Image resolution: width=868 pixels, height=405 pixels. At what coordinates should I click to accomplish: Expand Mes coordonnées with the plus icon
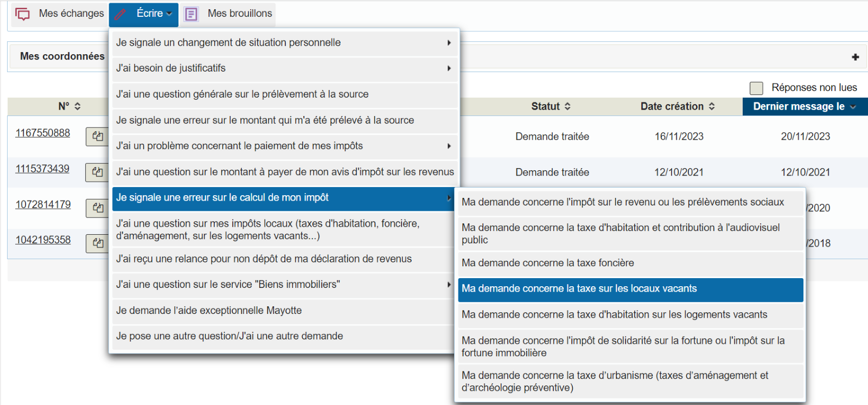click(x=855, y=57)
